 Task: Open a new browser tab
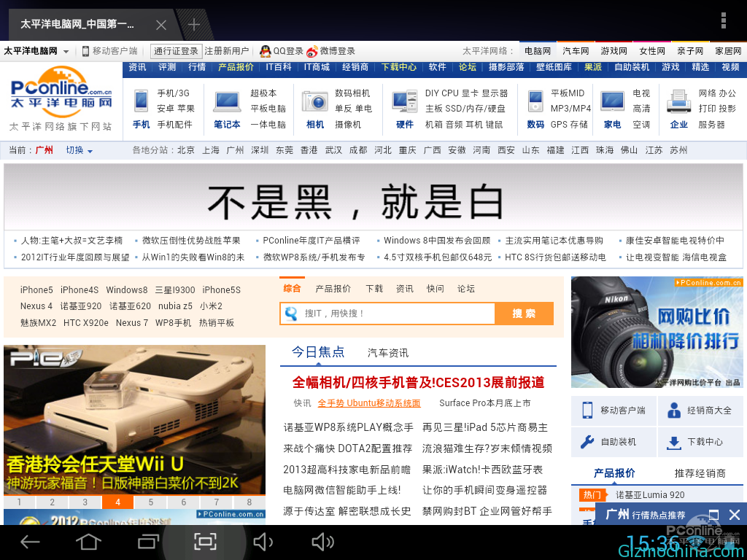(x=194, y=25)
